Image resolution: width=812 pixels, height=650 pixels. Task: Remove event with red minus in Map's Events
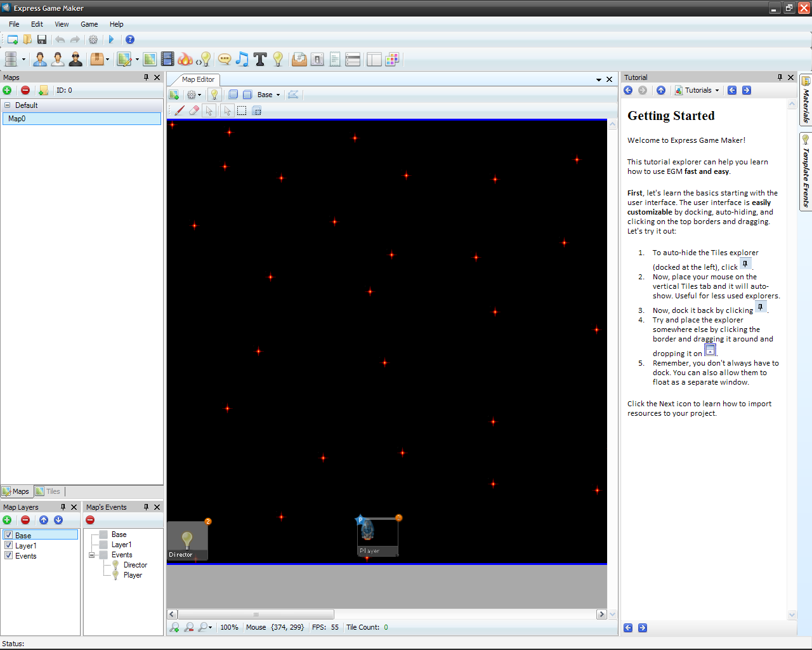pyautogui.click(x=90, y=520)
